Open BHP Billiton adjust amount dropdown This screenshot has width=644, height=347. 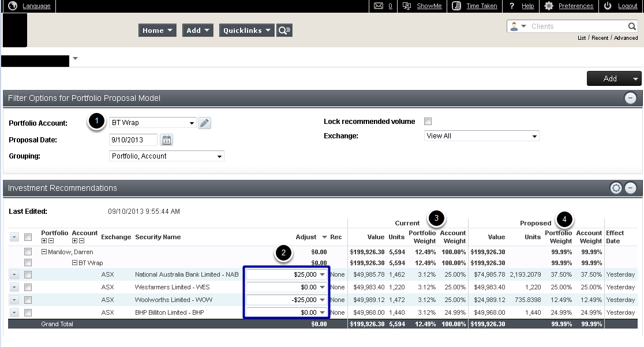pos(323,312)
